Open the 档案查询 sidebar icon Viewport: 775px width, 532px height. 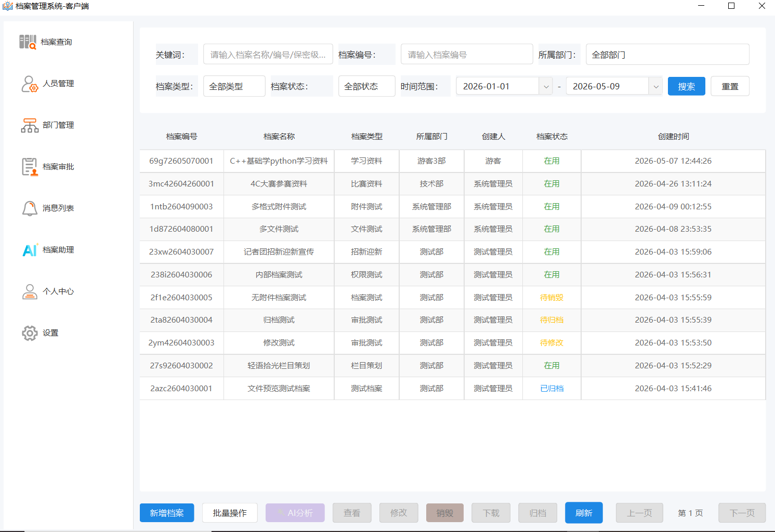coord(28,42)
